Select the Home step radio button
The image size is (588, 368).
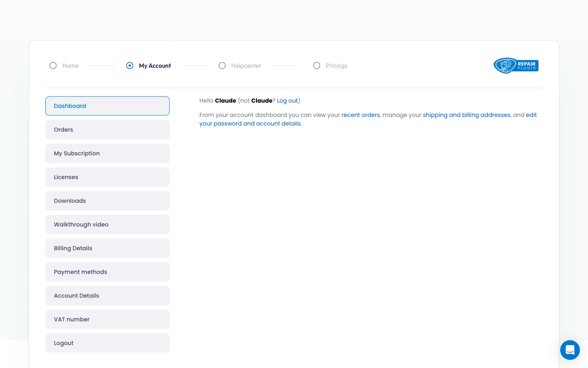click(53, 65)
